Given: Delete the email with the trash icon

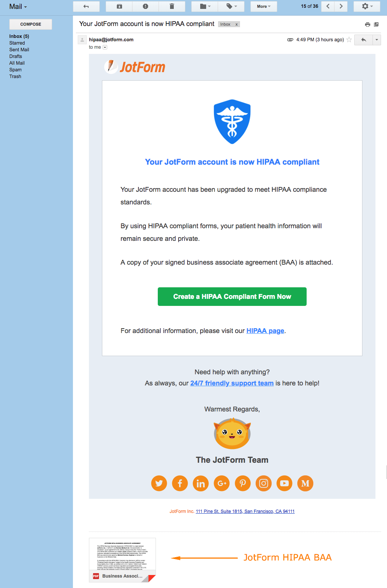Looking at the screenshot, I should click(172, 6).
